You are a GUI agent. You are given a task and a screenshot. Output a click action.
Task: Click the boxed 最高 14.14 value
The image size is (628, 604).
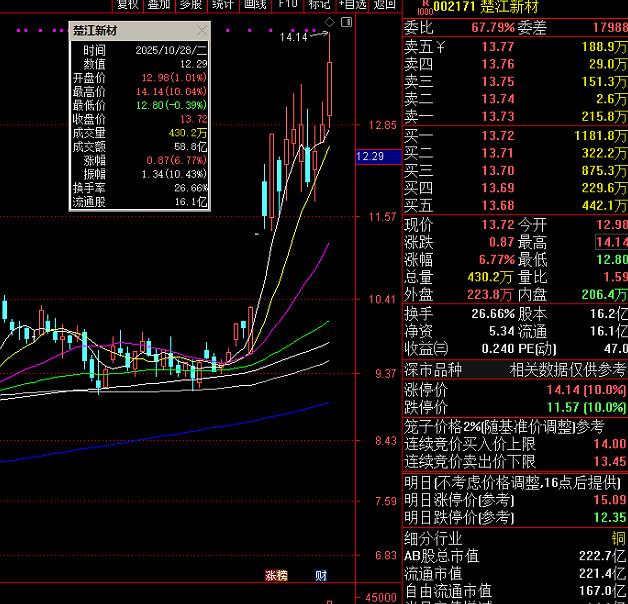point(612,242)
